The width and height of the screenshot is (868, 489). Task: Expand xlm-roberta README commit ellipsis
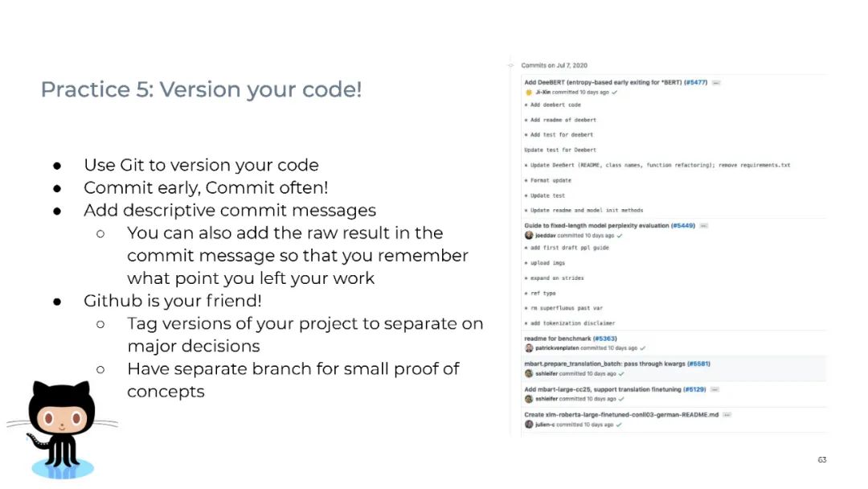tap(727, 415)
